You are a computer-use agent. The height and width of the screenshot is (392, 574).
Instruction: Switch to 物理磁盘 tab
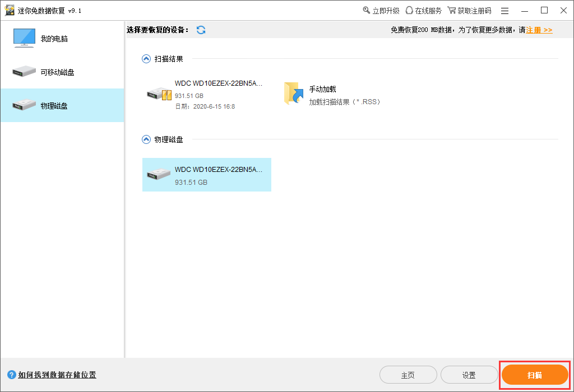coord(62,105)
